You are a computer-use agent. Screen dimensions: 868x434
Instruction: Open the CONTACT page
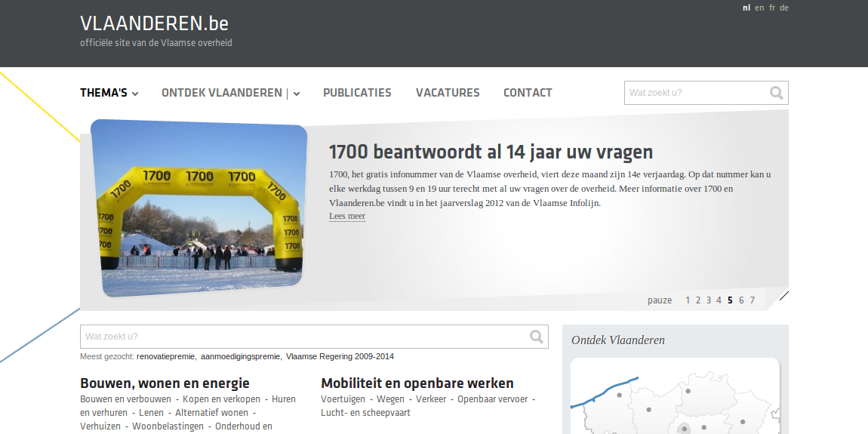point(528,92)
